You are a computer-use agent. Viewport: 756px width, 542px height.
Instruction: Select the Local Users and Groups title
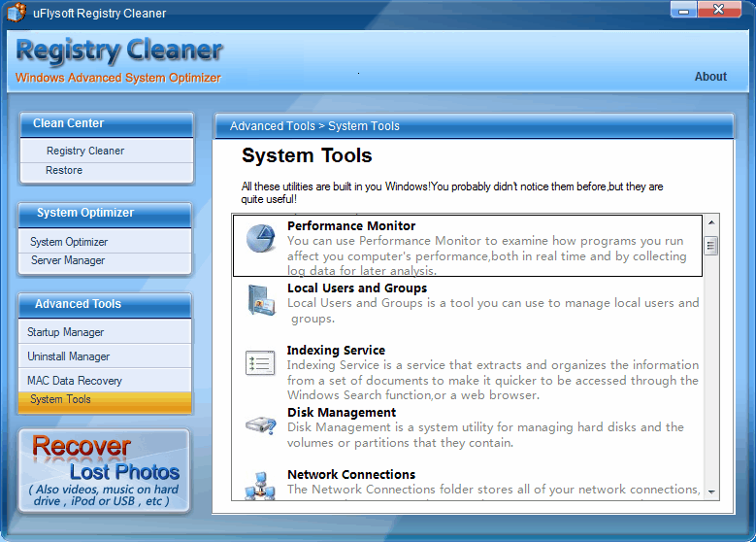click(x=357, y=288)
